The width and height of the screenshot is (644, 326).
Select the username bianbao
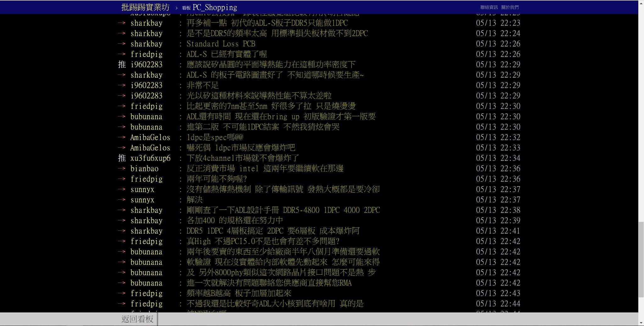click(x=144, y=169)
